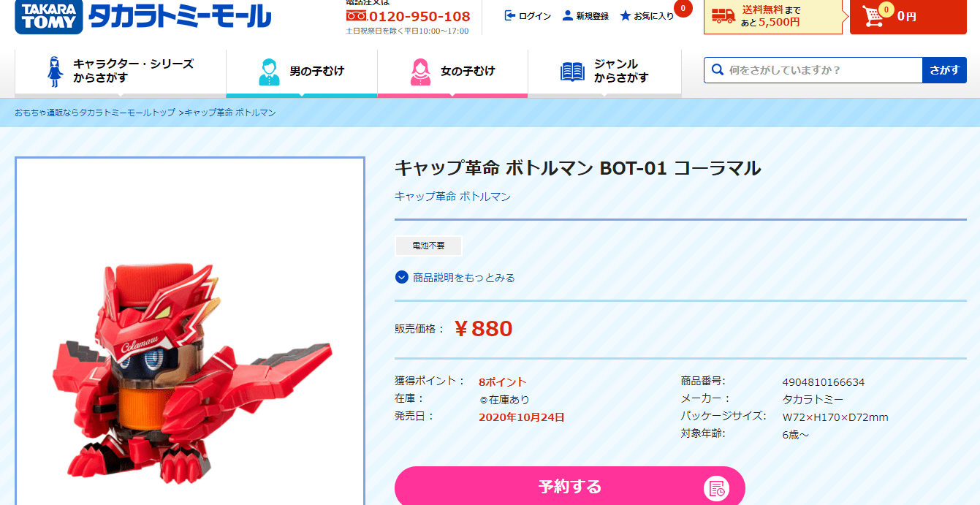Open ジャンルからさがす menu
The height and width of the screenshot is (505, 980).
point(604,72)
